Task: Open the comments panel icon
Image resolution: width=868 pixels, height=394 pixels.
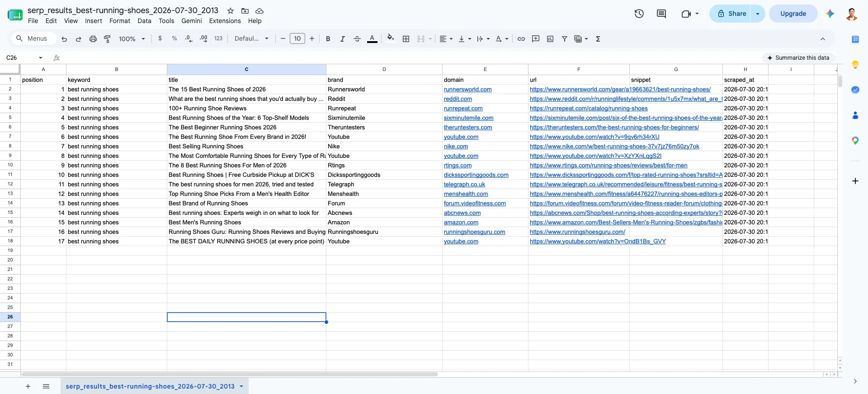Action: (661, 14)
